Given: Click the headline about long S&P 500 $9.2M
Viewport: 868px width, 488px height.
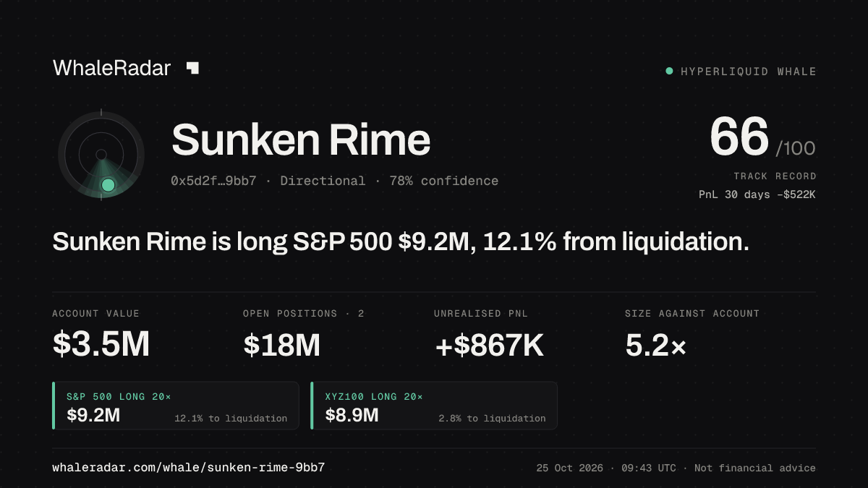Looking at the screenshot, I should (401, 241).
